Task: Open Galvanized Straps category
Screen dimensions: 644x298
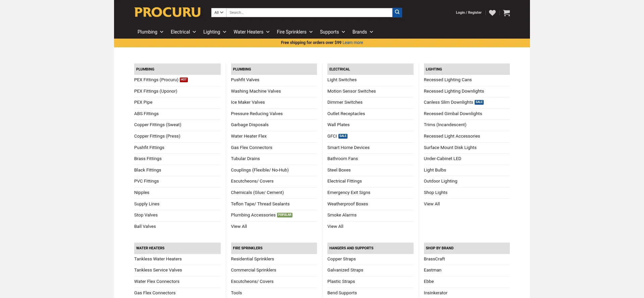Action: (x=345, y=270)
